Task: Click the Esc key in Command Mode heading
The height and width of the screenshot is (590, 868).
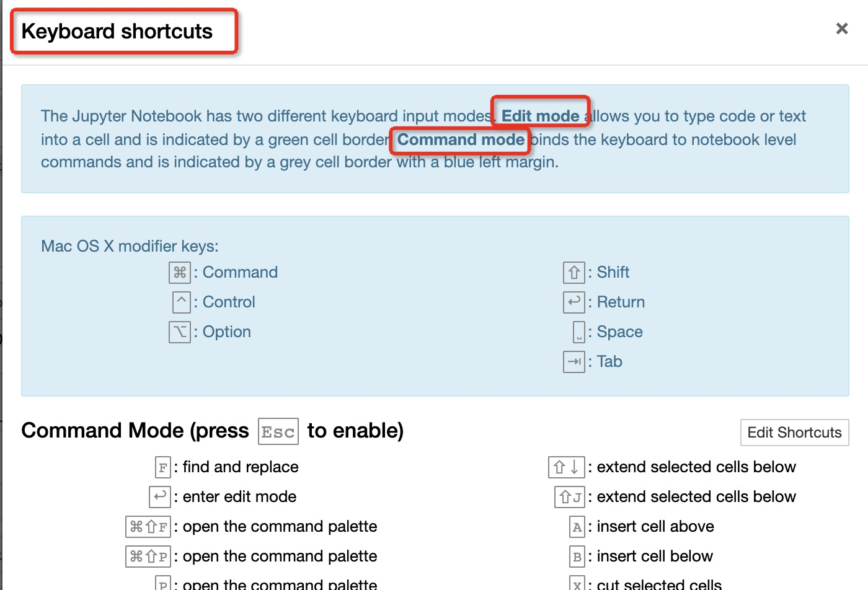Action: point(278,432)
